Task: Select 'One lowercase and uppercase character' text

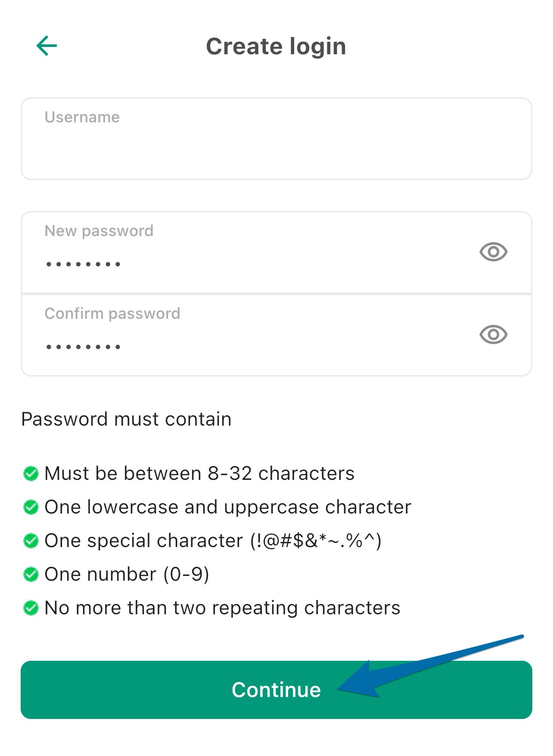Action: [x=228, y=507]
